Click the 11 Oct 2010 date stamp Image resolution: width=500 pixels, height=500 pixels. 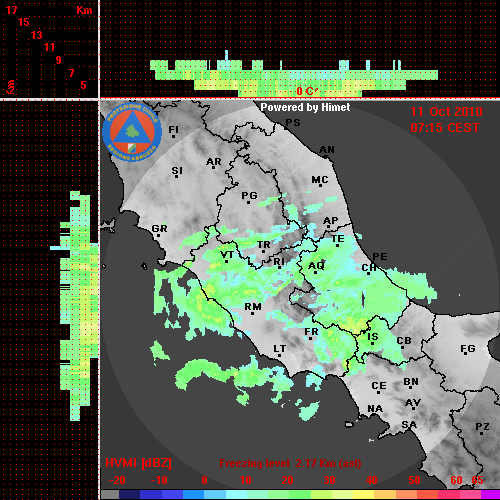[446, 112]
